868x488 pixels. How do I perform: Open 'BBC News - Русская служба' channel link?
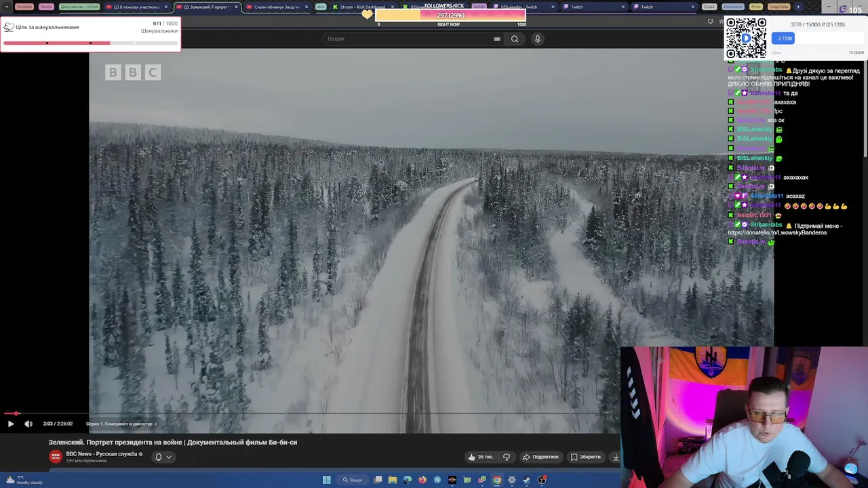point(102,454)
